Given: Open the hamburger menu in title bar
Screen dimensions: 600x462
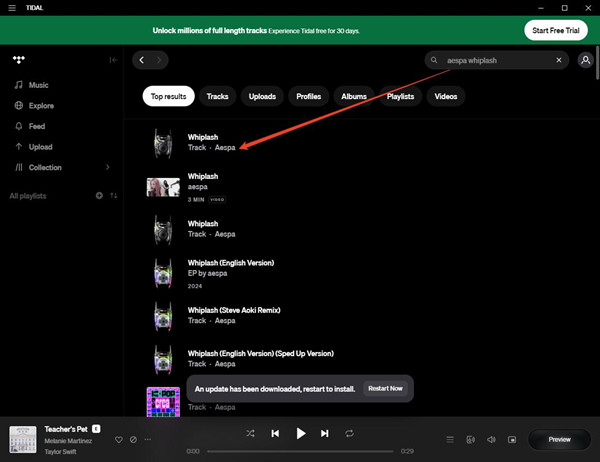Looking at the screenshot, I should 12,8.
